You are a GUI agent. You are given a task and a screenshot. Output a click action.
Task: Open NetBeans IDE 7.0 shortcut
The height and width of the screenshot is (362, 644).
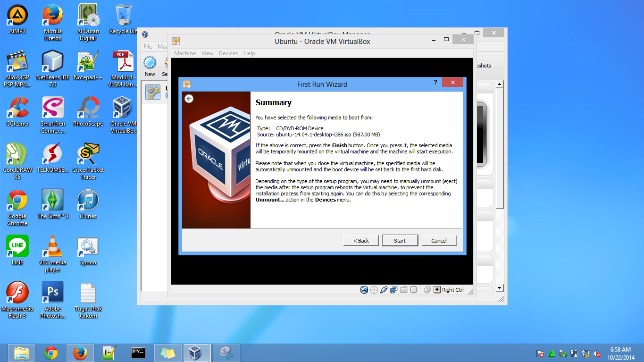(x=53, y=69)
